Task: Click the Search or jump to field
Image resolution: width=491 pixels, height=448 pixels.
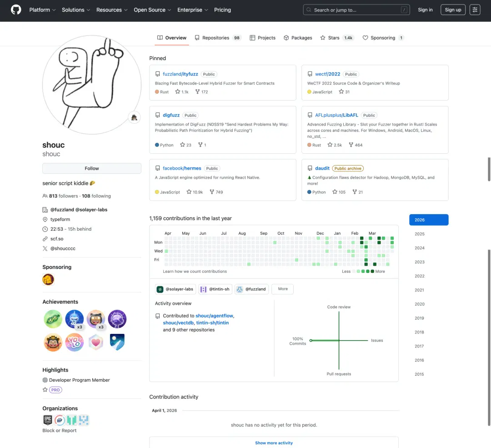Action: pyautogui.click(x=356, y=10)
